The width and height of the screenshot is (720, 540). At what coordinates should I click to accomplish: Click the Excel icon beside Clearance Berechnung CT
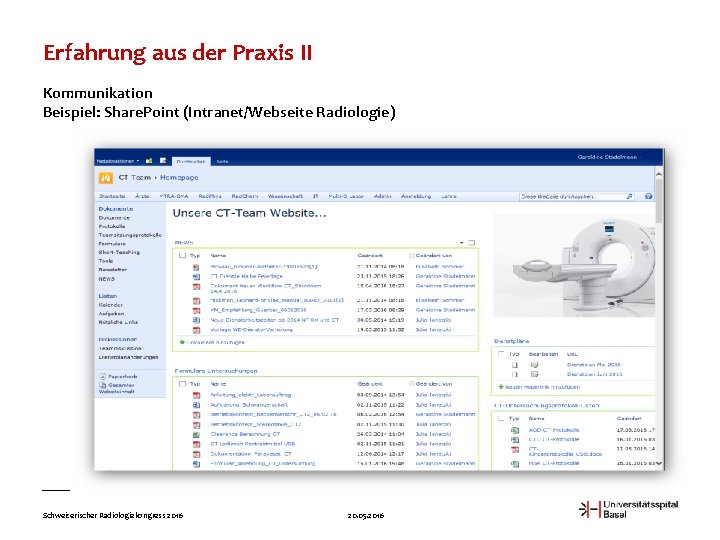pos(196,434)
